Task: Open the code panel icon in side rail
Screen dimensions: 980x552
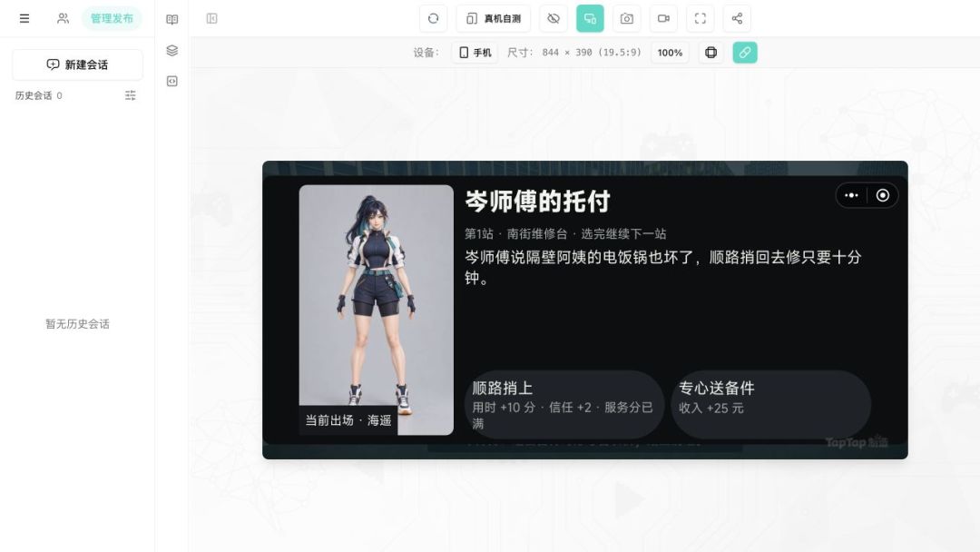Action: pyautogui.click(x=171, y=82)
